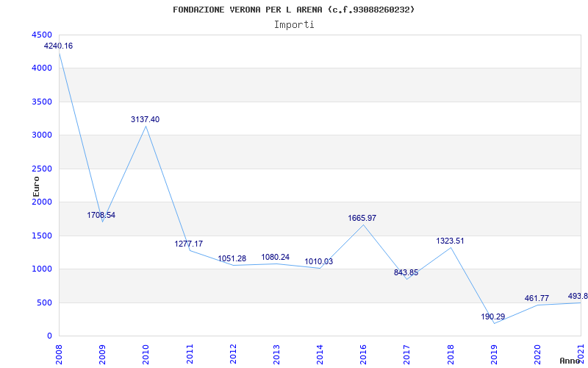This screenshot has width=588, height=368.
Task: Click the 2016 year tick label
Action: click(364, 352)
